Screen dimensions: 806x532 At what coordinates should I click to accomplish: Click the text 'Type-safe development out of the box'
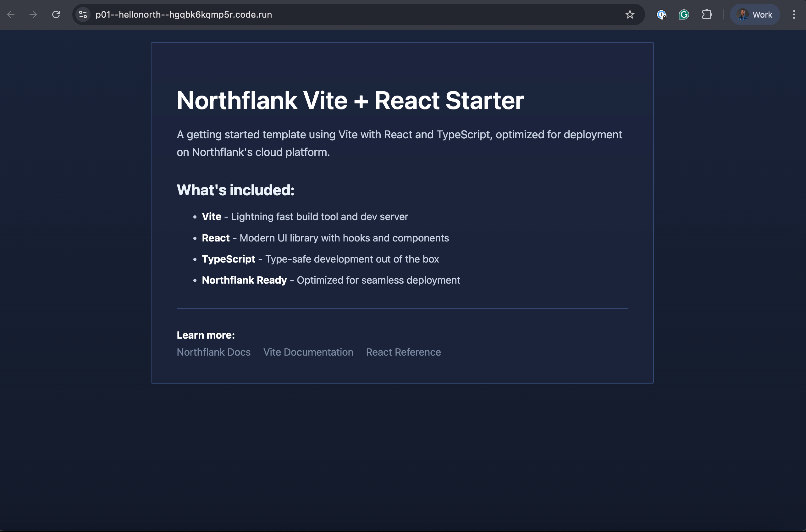coord(352,259)
